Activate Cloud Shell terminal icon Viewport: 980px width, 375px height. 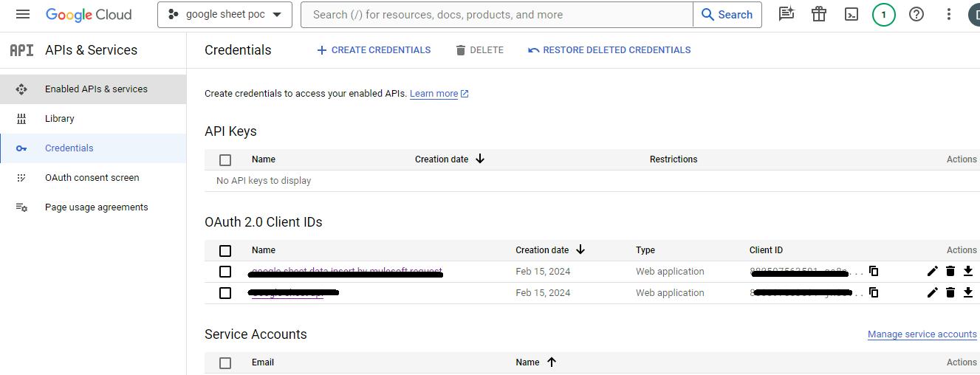click(851, 14)
